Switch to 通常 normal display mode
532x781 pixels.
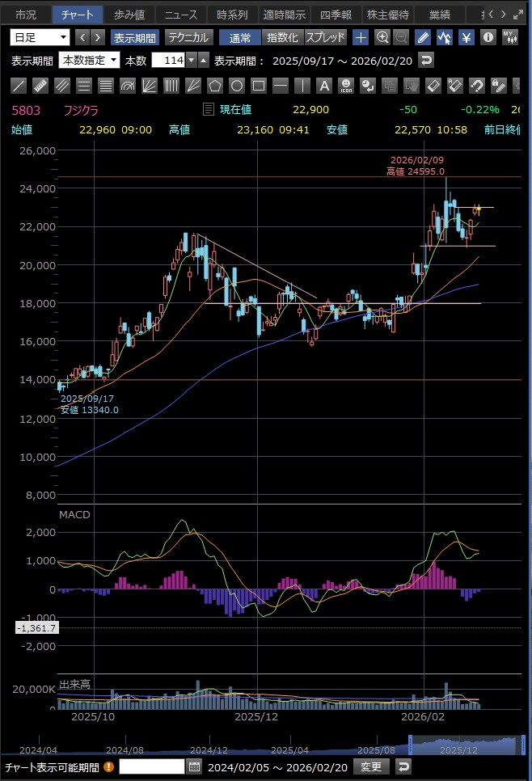coord(240,37)
